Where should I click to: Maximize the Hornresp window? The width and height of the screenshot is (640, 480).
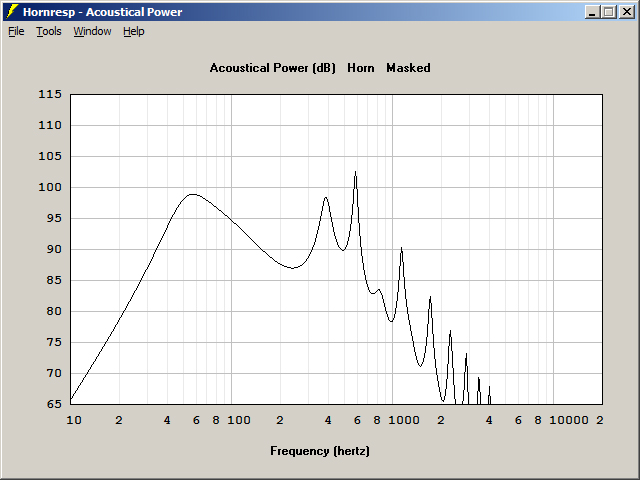pyautogui.click(x=609, y=12)
